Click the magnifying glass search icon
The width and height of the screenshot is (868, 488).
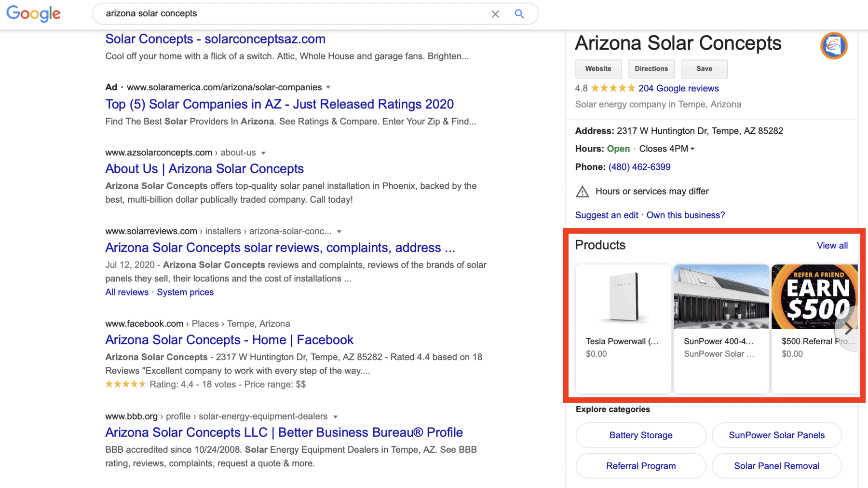pos(519,14)
